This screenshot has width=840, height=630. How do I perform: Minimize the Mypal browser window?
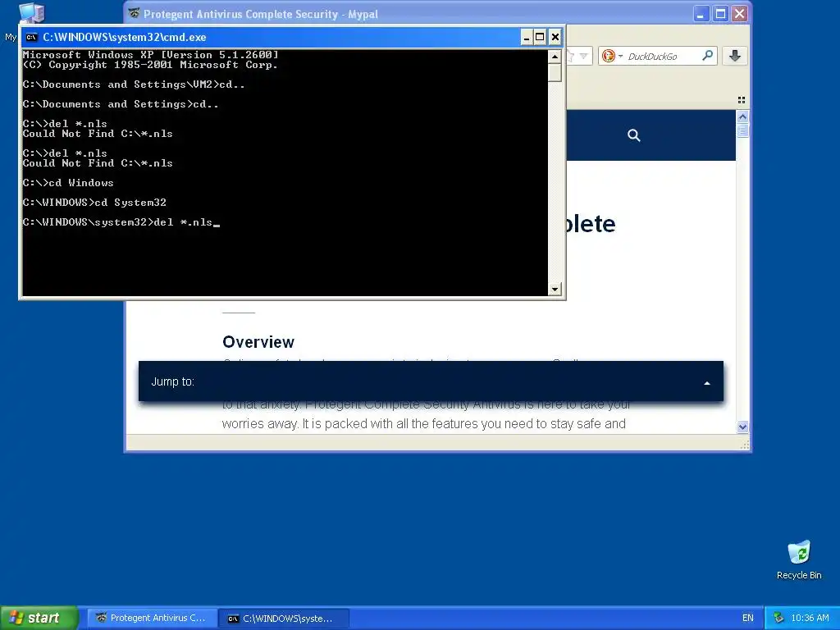click(x=701, y=13)
